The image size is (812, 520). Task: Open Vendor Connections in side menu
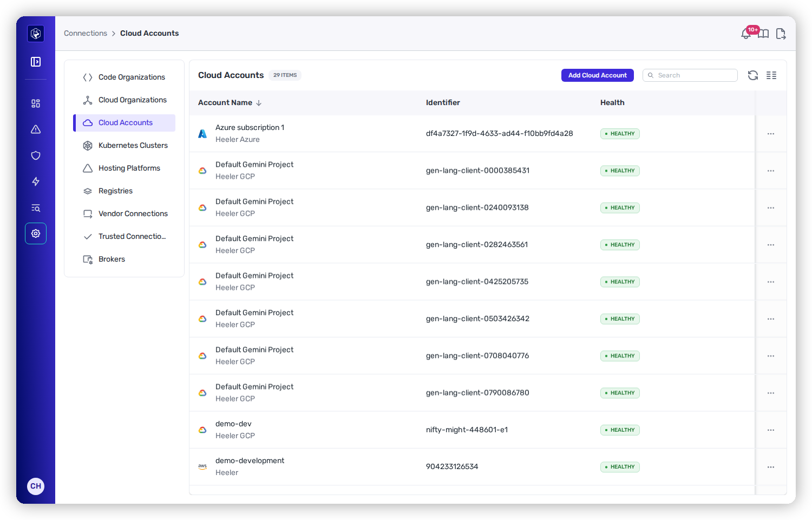pos(125,214)
